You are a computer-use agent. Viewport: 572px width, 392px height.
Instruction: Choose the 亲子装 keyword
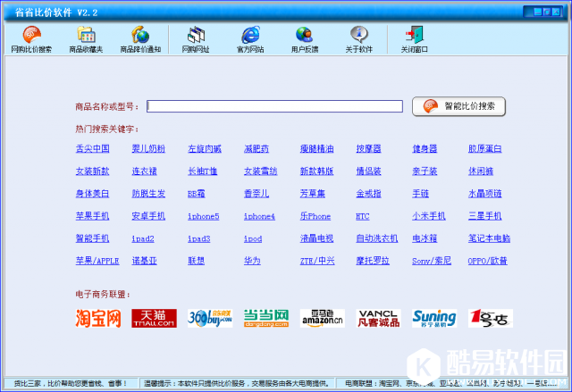point(425,171)
